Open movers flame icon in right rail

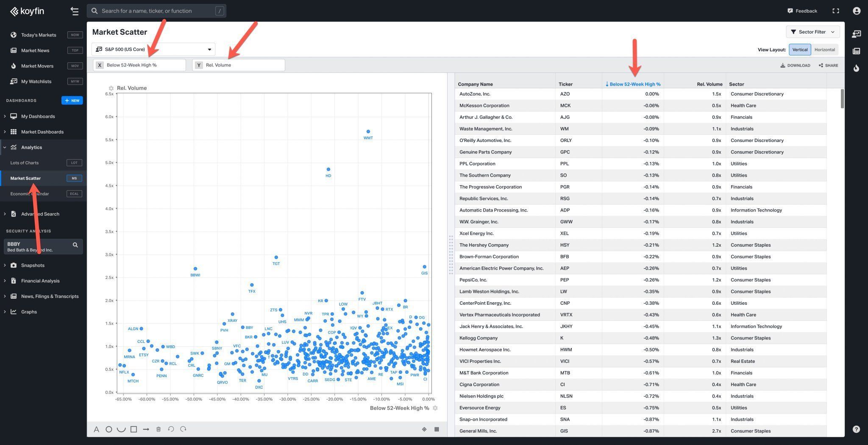pyautogui.click(x=856, y=68)
